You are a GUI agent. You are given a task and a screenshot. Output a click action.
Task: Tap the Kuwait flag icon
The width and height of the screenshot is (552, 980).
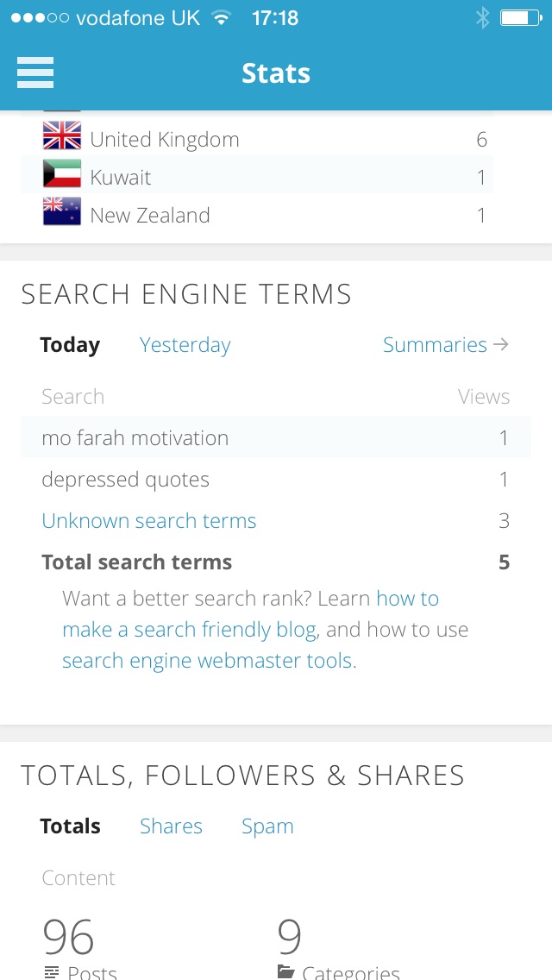click(x=62, y=176)
